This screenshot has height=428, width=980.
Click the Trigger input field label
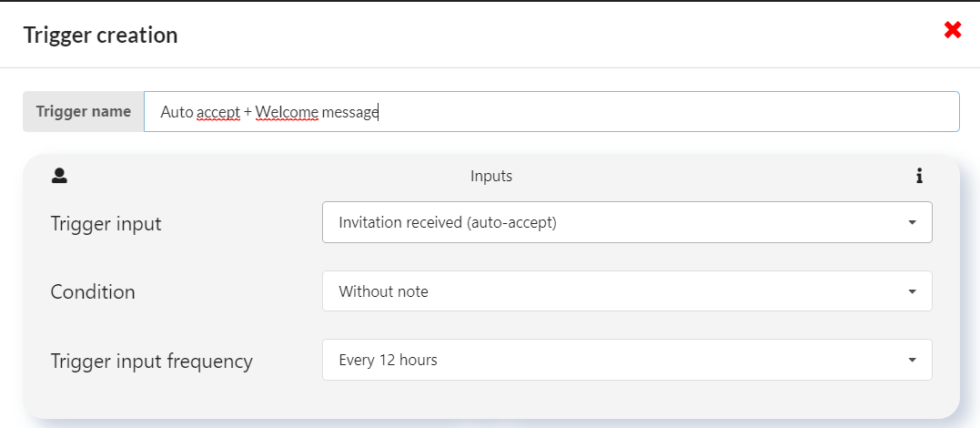point(106,223)
